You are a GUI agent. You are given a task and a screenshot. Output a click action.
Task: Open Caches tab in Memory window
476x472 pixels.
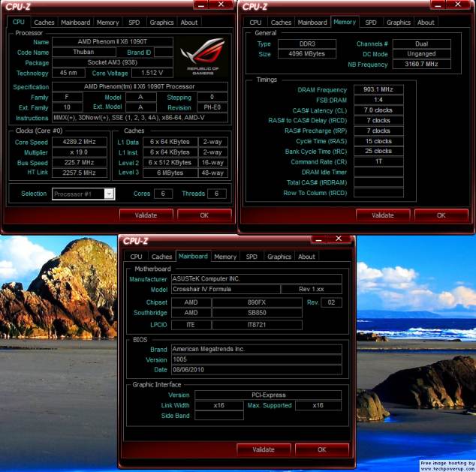pos(281,23)
